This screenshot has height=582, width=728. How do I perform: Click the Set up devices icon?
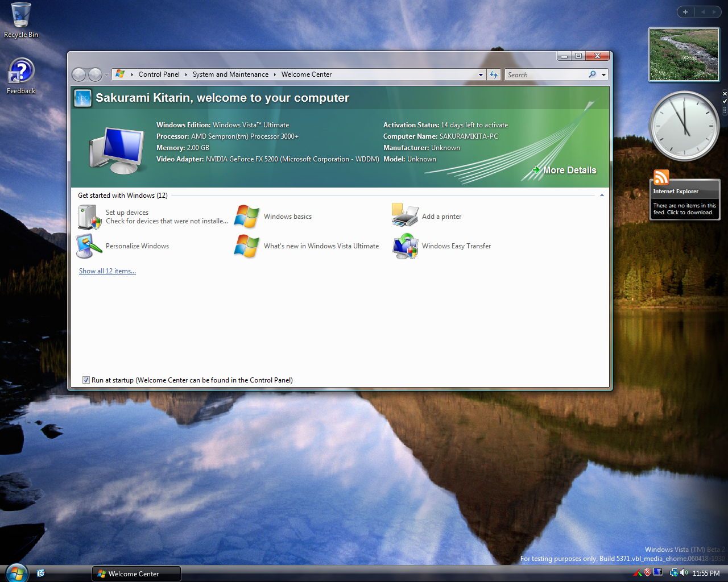[89, 217]
